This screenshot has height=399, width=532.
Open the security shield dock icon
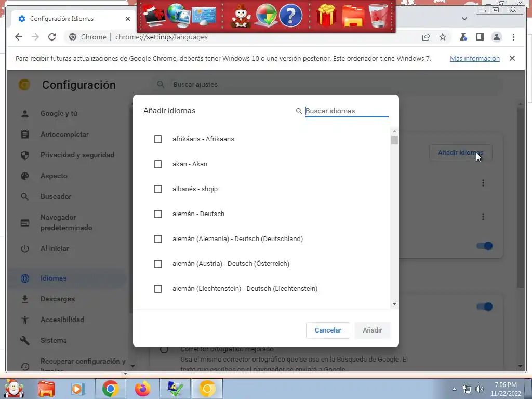click(266, 16)
